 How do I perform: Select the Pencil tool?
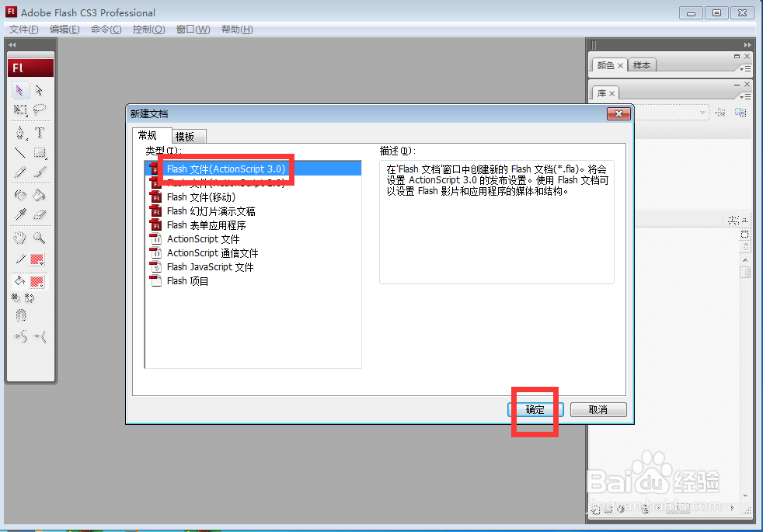(20, 172)
